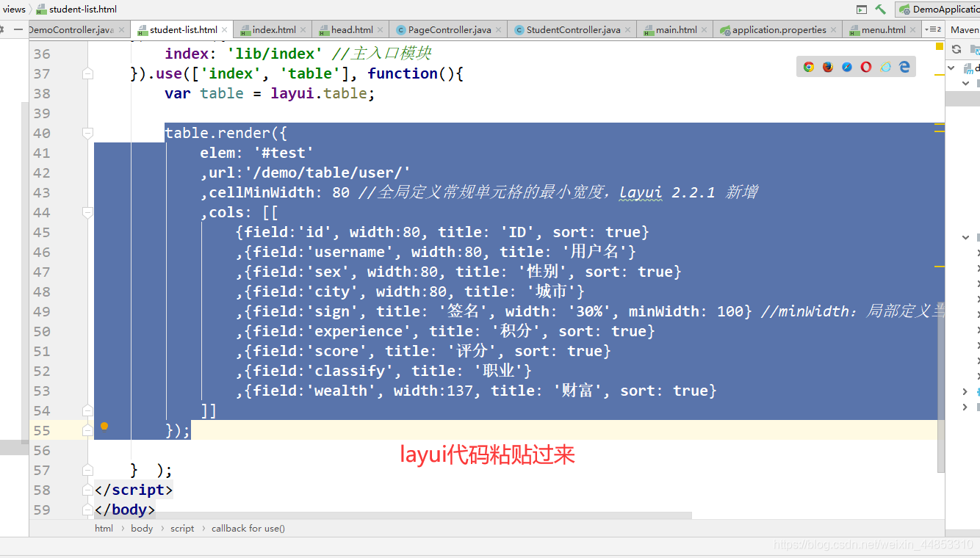Close the menu.html tab

tap(912, 30)
